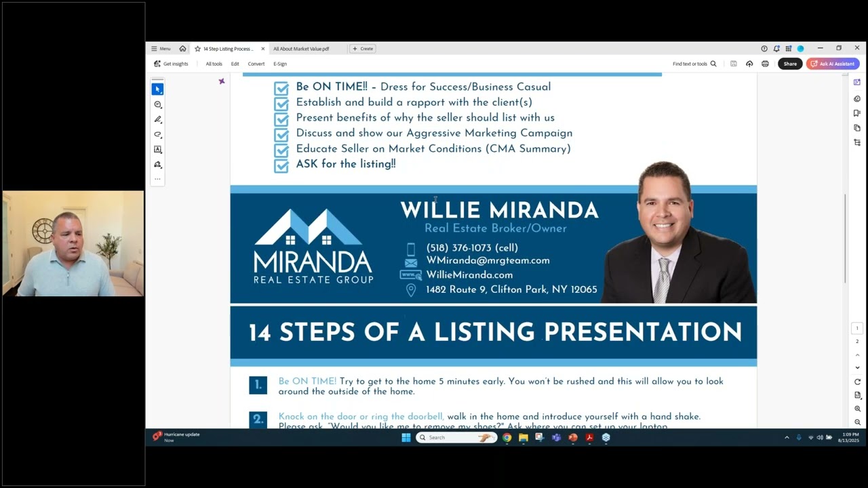Open the account profile avatar
This screenshot has height=488, width=868.
coord(800,49)
